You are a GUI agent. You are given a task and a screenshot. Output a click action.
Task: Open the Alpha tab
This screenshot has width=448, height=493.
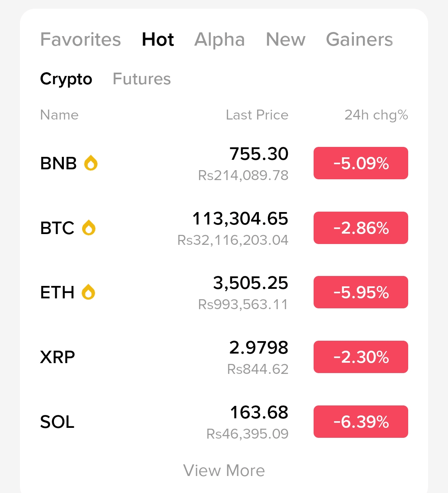click(x=219, y=40)
